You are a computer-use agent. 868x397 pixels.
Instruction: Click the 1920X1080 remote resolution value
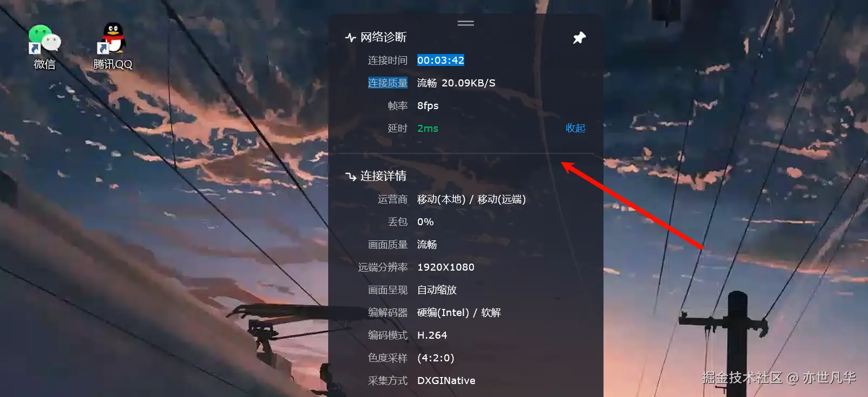[446, 267]
